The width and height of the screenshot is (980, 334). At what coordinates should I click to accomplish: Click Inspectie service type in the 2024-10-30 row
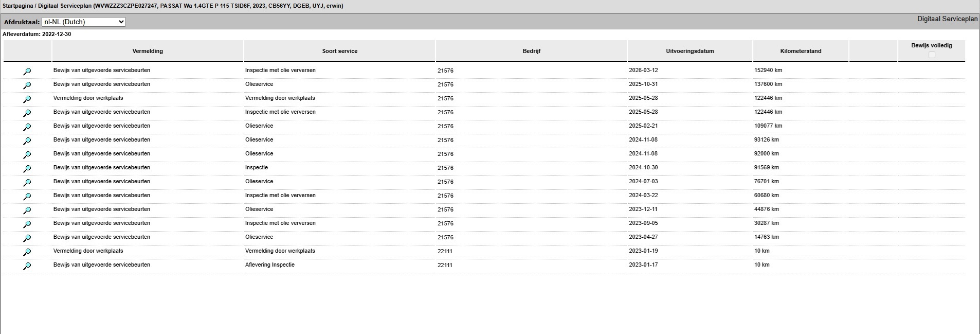pos(257,167)
